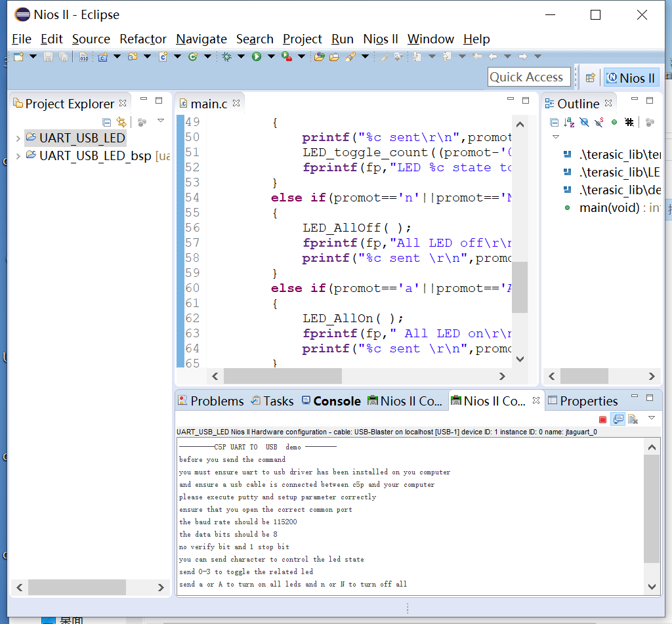Click the Save toolbar icon
Screen dimensions: 672x624
[48, 56]
